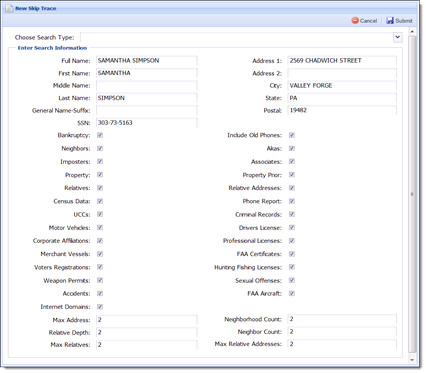Click the Neighbor Count input field

click(342, 332)
